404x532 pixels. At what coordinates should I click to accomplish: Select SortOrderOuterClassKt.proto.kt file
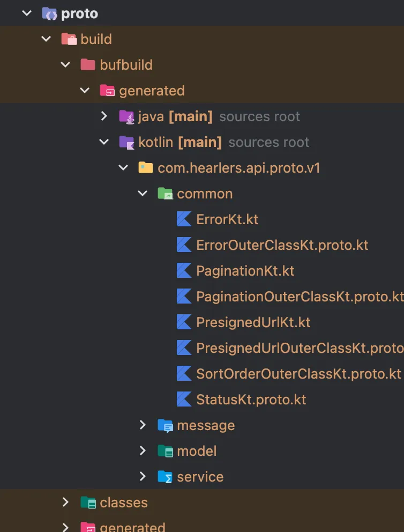click(x=298, y=374)
